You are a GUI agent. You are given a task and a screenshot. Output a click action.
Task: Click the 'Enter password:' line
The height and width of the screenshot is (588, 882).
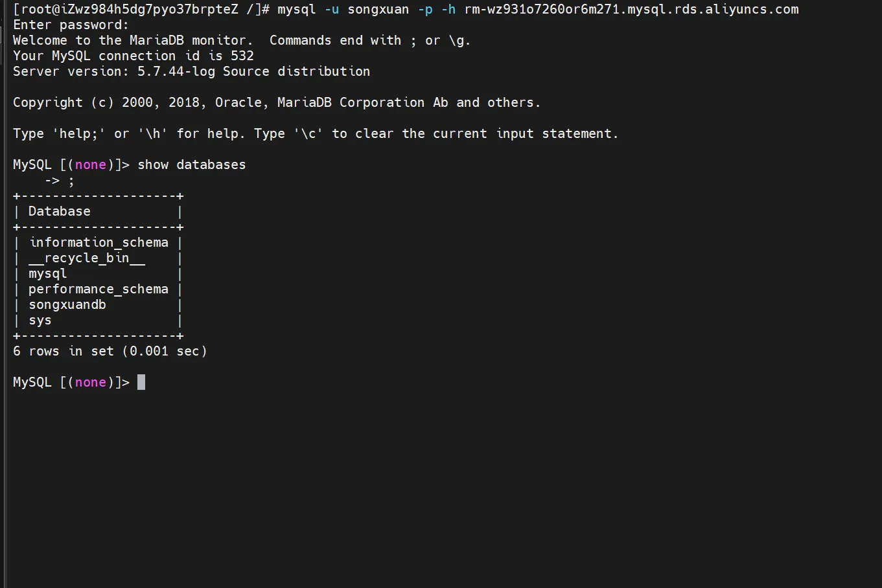tap(71, 25)
